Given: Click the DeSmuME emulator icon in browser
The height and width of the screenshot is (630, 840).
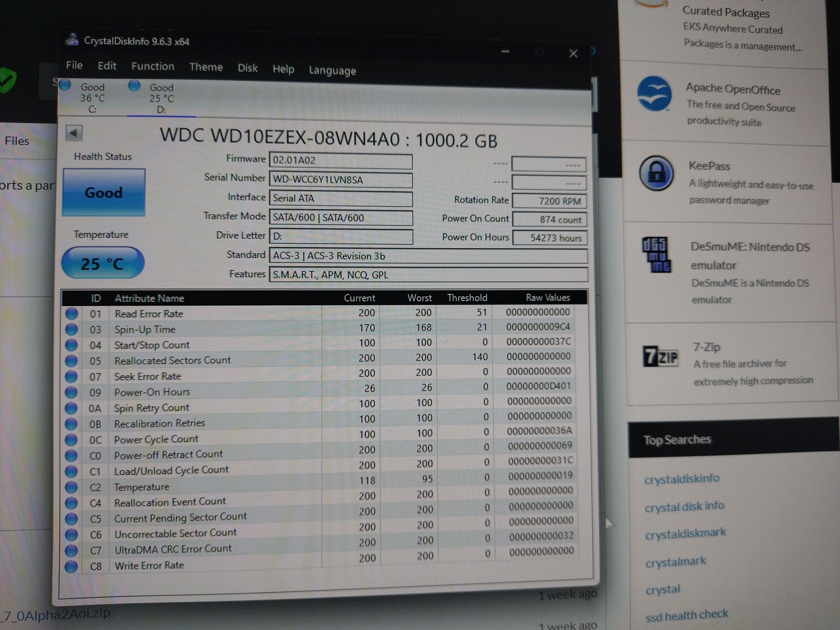Looking at the screenshot, I should pyautogui.click(x=656, y=255).
